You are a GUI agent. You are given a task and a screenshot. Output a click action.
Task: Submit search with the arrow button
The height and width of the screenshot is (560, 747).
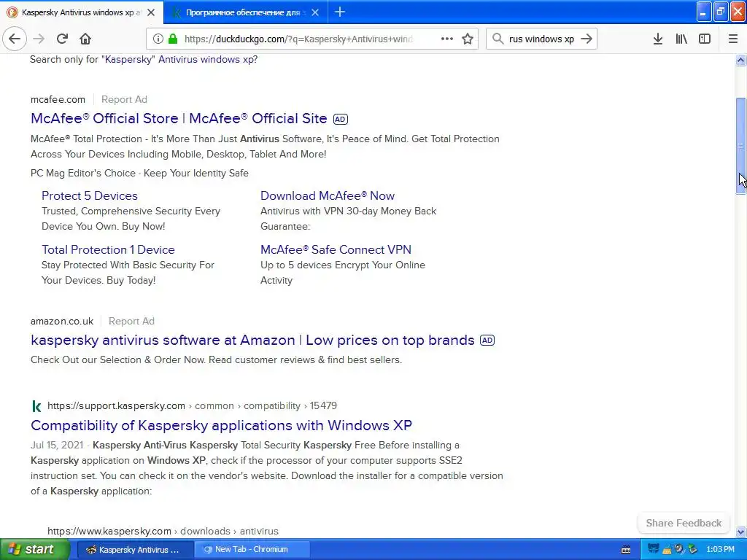(x=587, y=39)
